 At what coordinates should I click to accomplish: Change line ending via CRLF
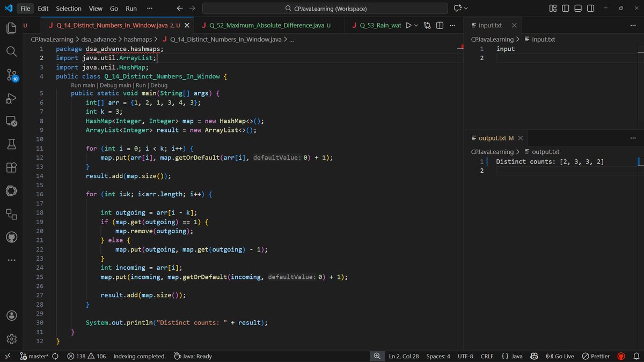pos(487,356)
